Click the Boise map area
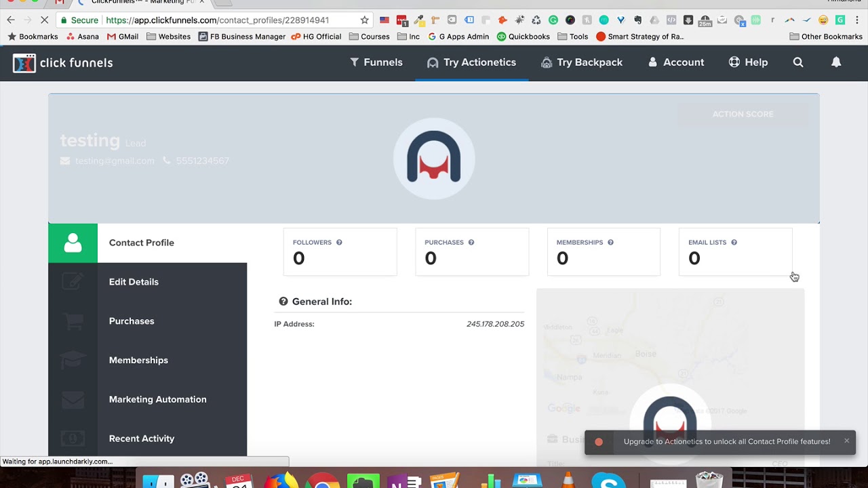 pyautogui.click(x=646, y=354)
